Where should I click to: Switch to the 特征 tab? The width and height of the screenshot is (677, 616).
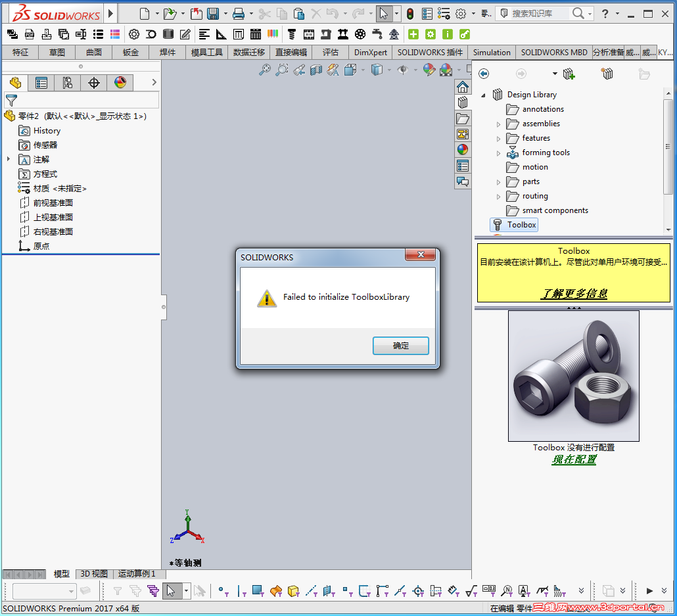pyautogui.click(x=20, y=53)
